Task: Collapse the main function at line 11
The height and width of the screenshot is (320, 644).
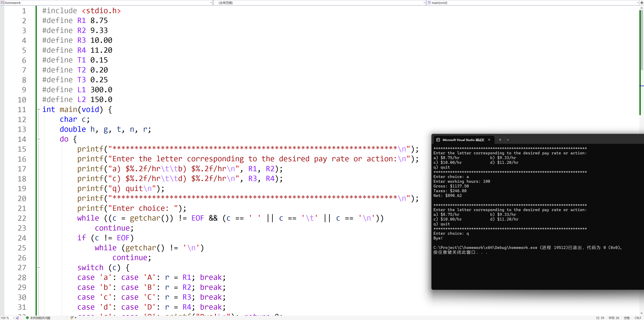Action: 38,109
